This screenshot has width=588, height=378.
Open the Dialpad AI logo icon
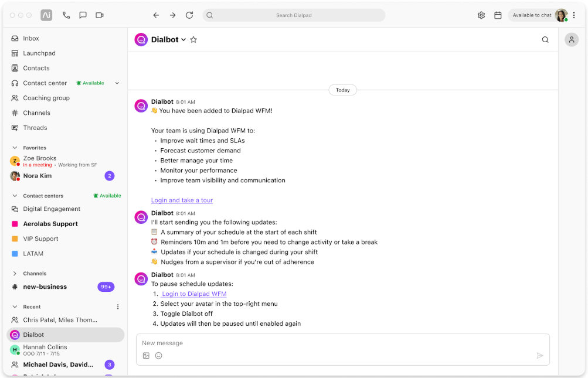coord(46,15)
